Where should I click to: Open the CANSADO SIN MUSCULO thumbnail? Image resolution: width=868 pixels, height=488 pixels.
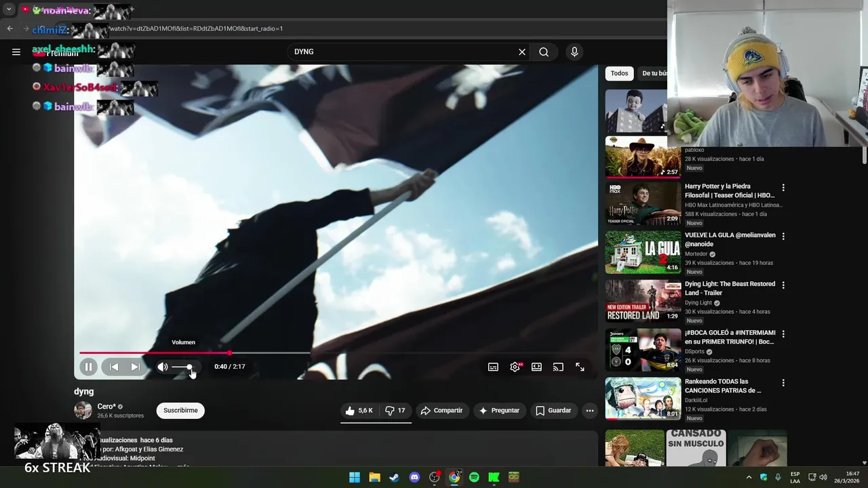pos(696,448)
